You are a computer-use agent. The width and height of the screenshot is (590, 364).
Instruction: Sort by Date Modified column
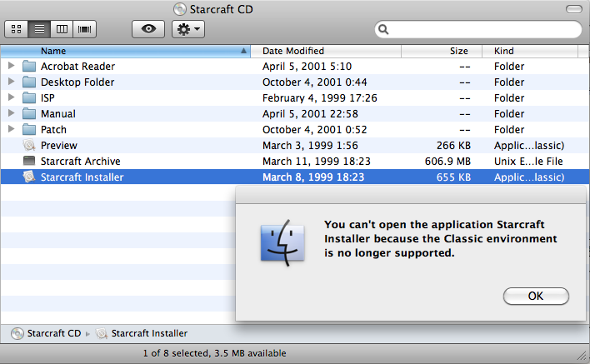coord(326,51)
